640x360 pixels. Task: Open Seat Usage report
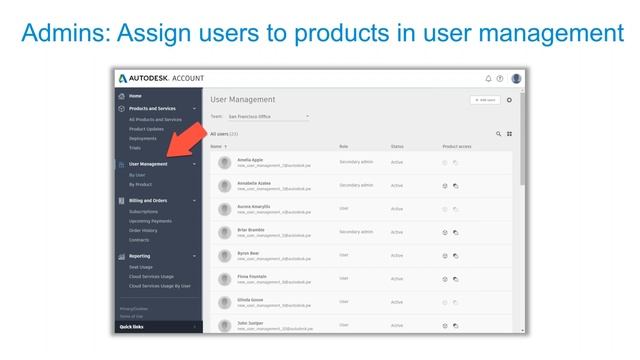click(x=141, y=267)
